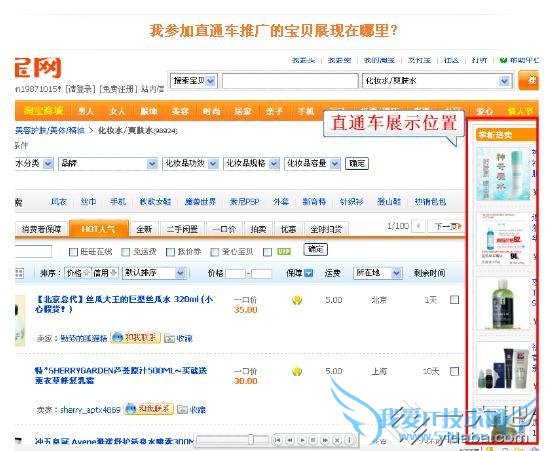The width and height of the screenshot is (546, 451).
Task: Click the guarantee flower icon in 35.00 row
Action: click(297, 300)
